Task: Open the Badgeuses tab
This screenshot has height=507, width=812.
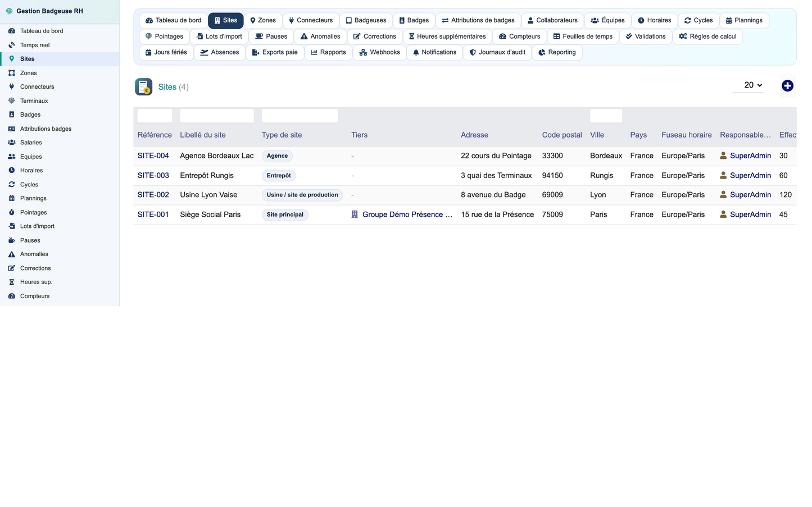Action: coord(366,20)
